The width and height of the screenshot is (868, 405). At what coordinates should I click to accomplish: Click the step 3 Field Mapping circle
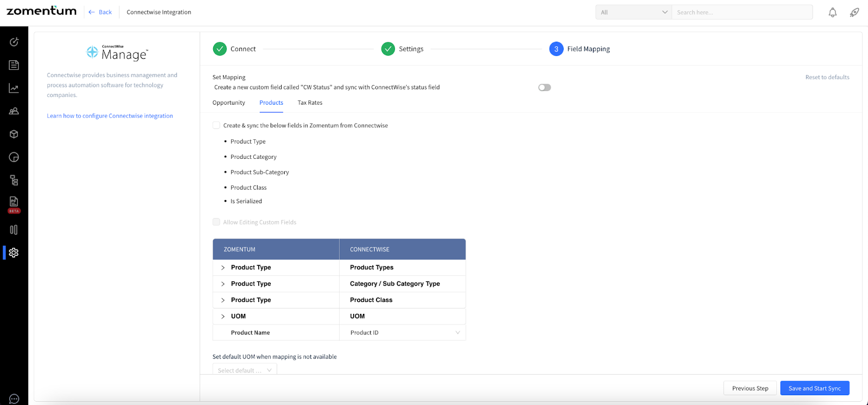point(556,49)
